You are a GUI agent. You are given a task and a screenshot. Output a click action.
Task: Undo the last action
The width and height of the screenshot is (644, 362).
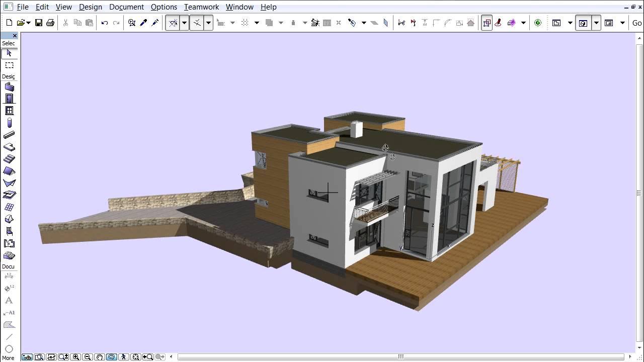pyautogui.click(x=105, y=23)
